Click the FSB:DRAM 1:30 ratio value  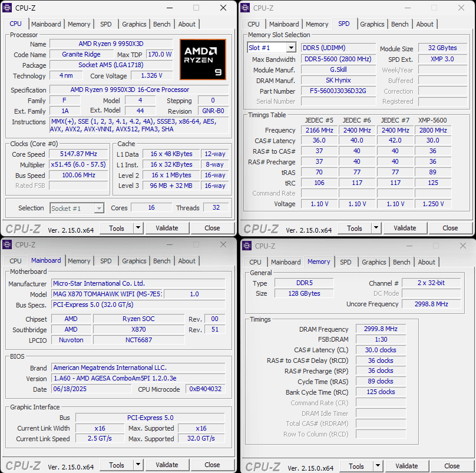381,339
